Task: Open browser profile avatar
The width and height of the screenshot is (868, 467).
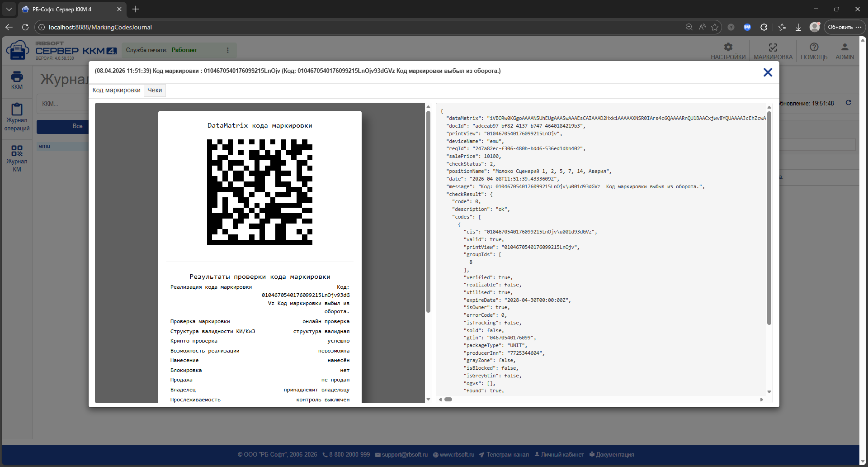Action: point(815,27)
